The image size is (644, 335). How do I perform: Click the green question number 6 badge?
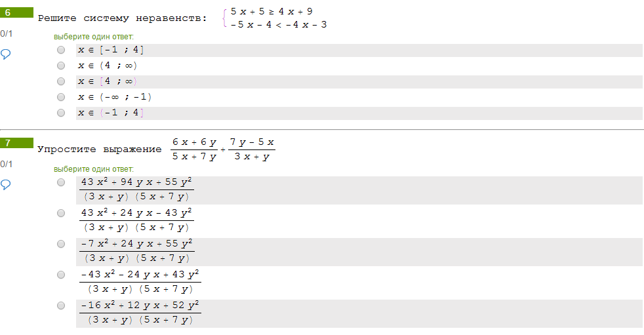click(x=16, y=12)
